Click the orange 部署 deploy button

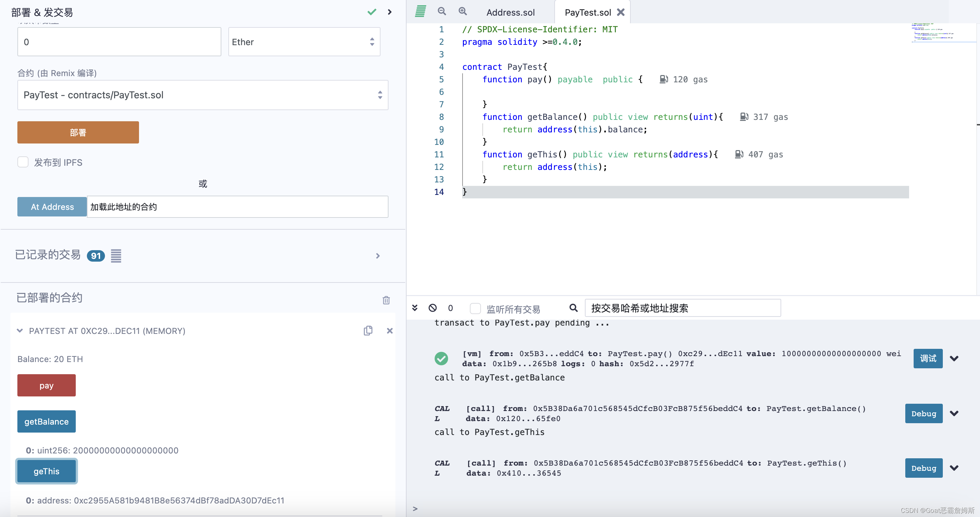click(x=78, y=132)
